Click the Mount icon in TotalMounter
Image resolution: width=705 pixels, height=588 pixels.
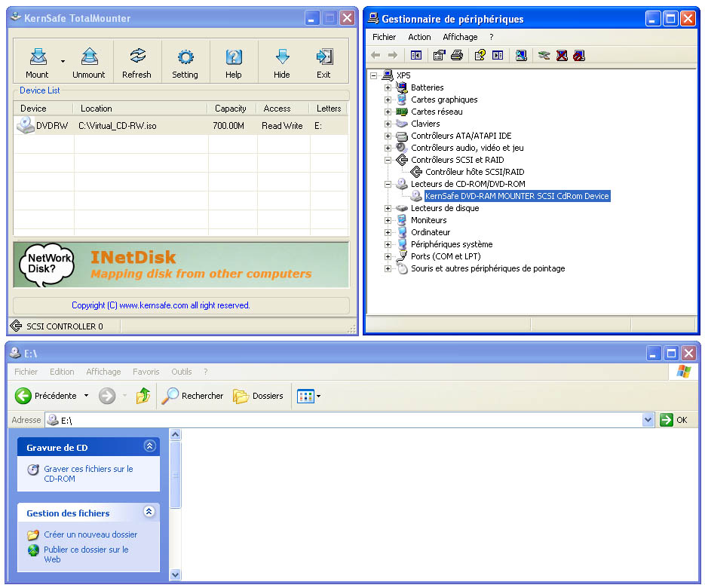pyautogui.click(x=37, y=57)
